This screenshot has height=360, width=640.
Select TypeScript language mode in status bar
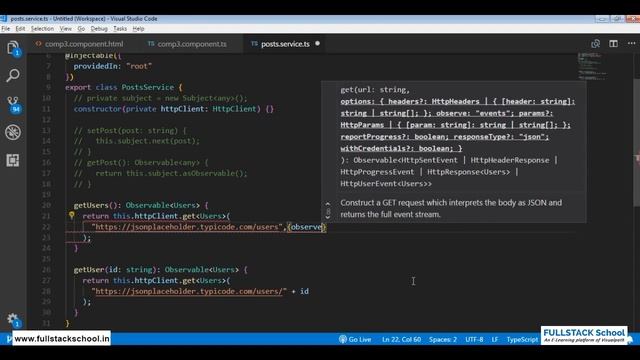522,339
